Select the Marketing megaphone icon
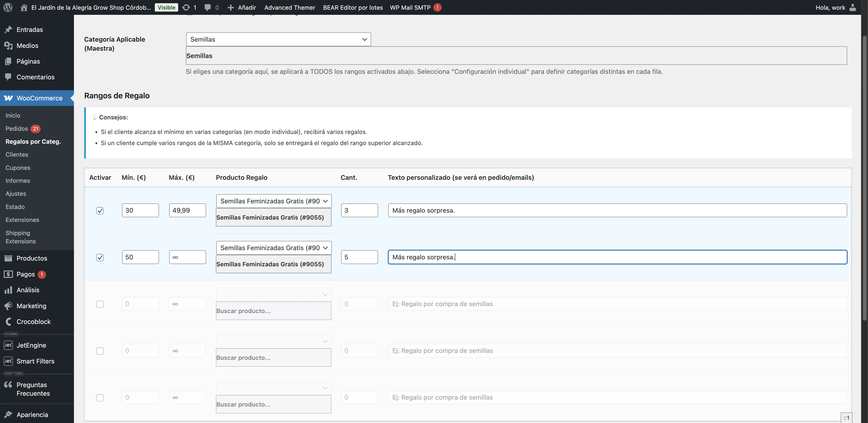The image size is (868, 423). tap(8, 306)
